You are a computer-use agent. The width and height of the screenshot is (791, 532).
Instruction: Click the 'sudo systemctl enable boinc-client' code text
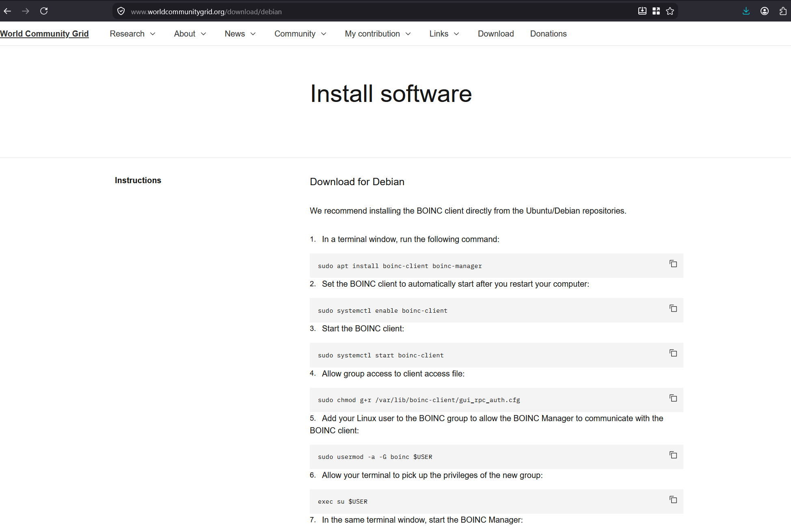[383, 311]
